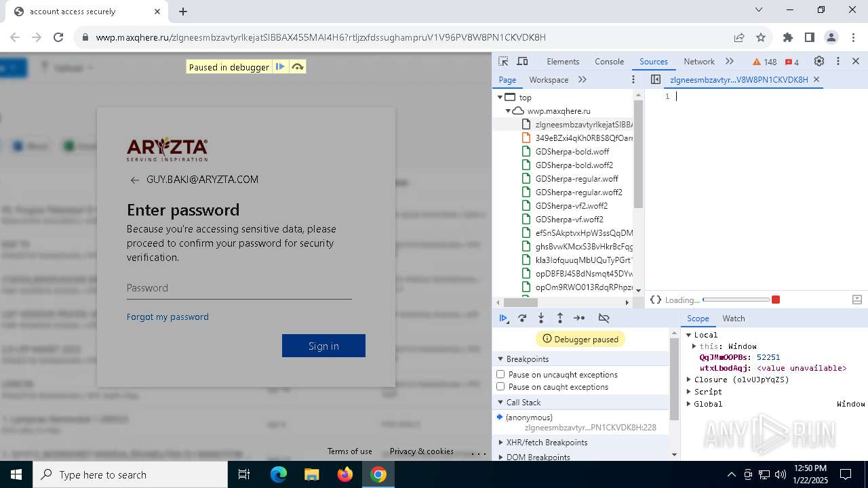The image size is (868, 488).
Task: Click the Sign in button
Action: [323, 346]
